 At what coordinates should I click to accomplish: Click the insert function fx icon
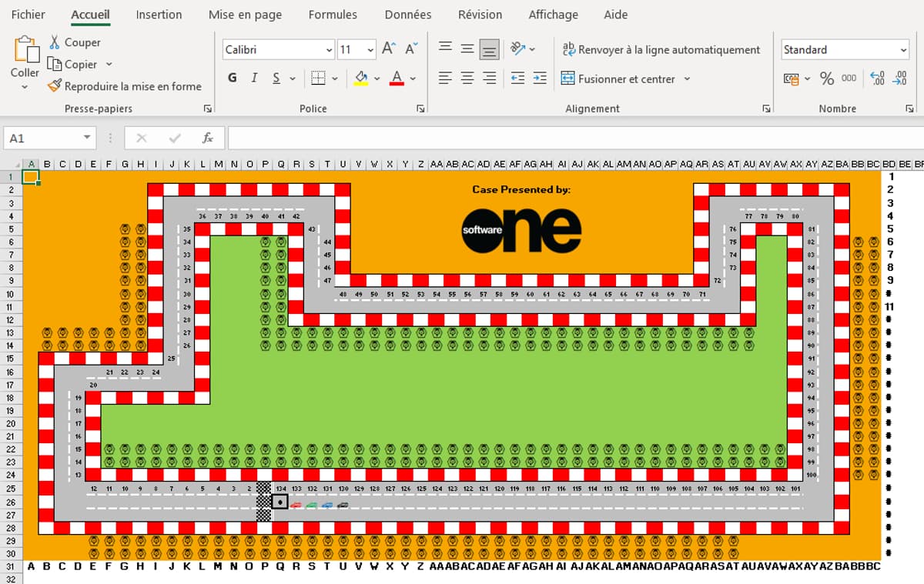tap(207, 138)
